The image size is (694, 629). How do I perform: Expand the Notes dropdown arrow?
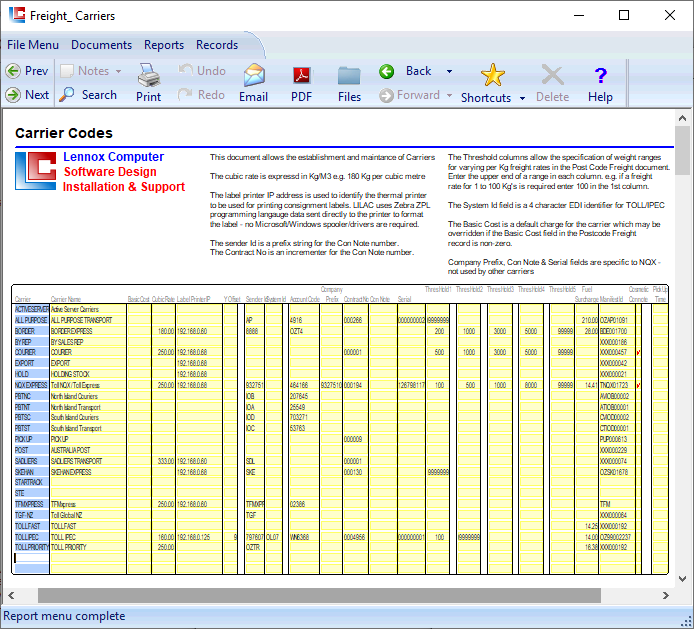tap(118, 71)
